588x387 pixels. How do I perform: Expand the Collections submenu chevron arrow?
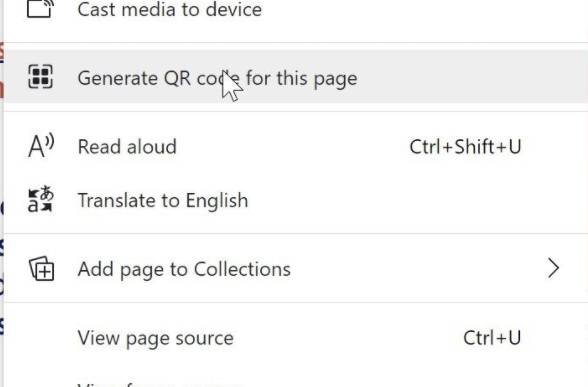click(x=554, y=268)
